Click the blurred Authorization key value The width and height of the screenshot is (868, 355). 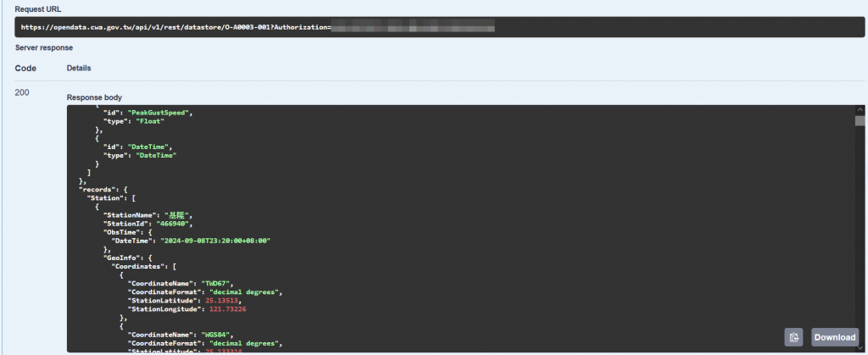click(x=413, y=26)
